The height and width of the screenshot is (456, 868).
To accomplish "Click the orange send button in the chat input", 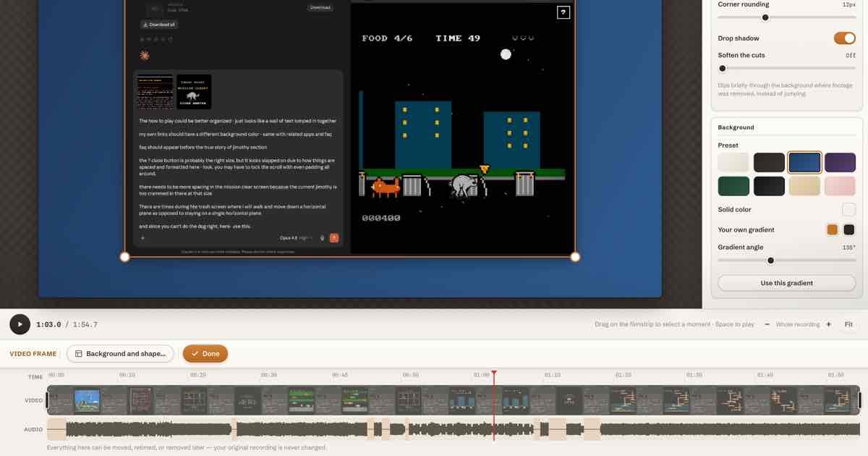I will (334, 238).
